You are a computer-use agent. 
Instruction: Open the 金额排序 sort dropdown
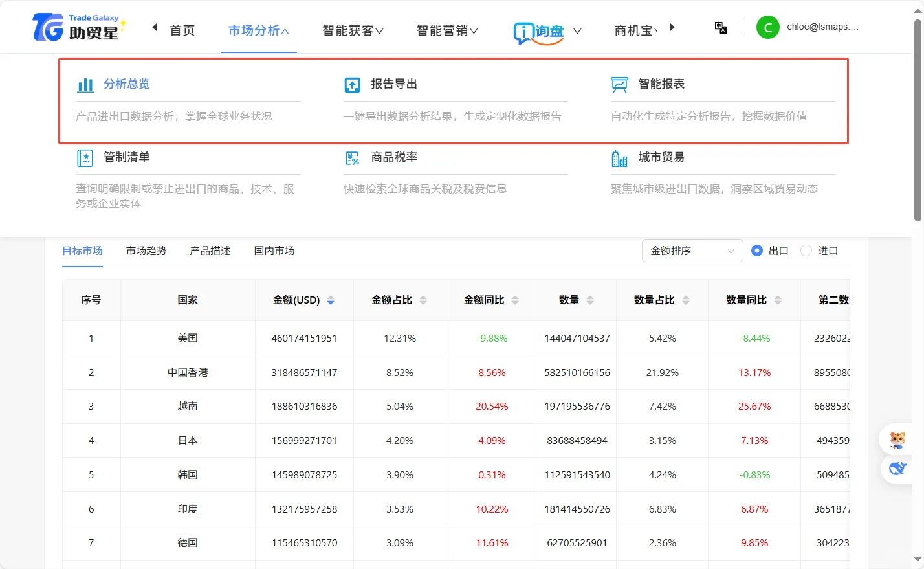691,251
